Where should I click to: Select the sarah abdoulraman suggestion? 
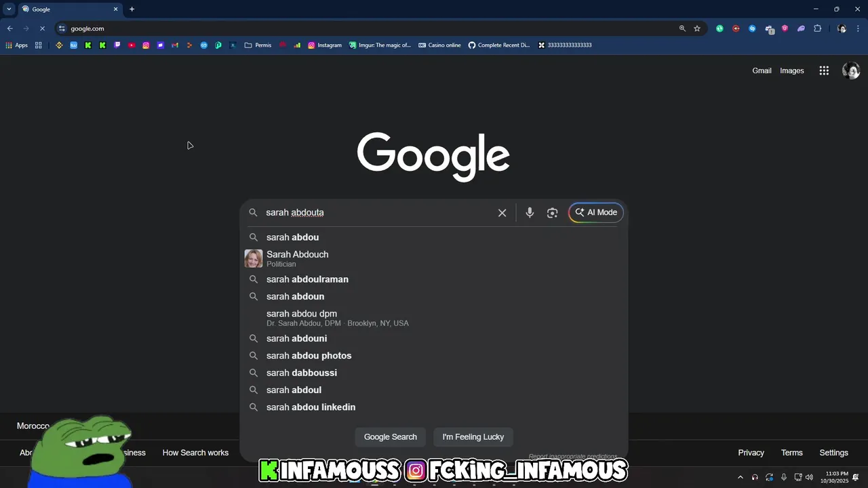(434, 279)
